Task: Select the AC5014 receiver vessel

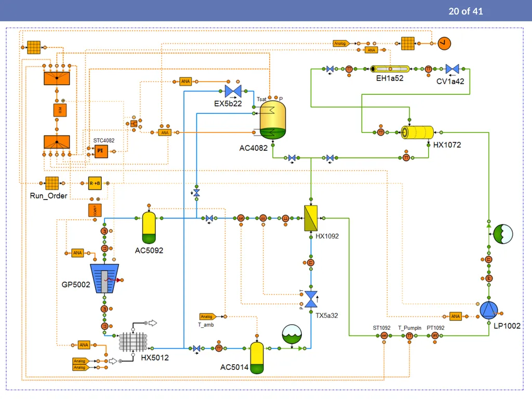Action: (x=257, y=358)
